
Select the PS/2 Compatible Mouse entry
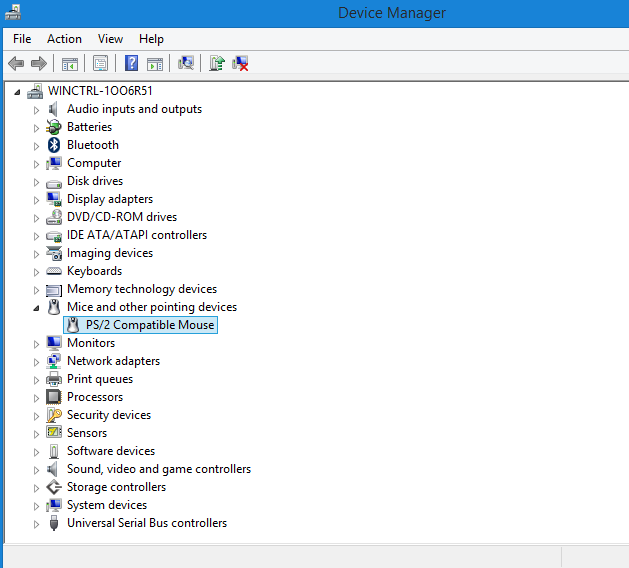[140, 325]
